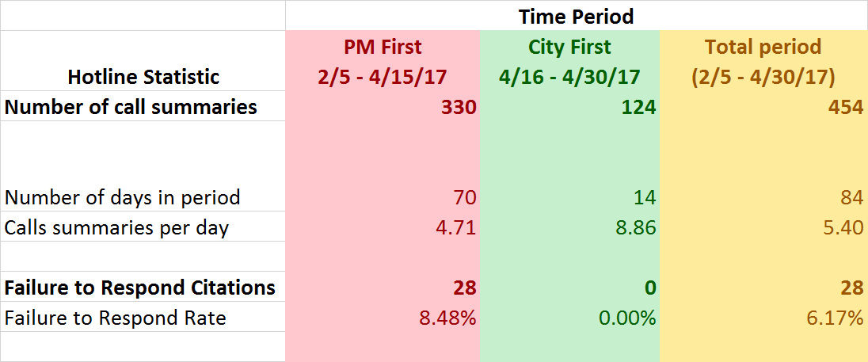Click the 4.71 per day cell
The width and height of the screenshot is (868, 362).
pos(458,228)
